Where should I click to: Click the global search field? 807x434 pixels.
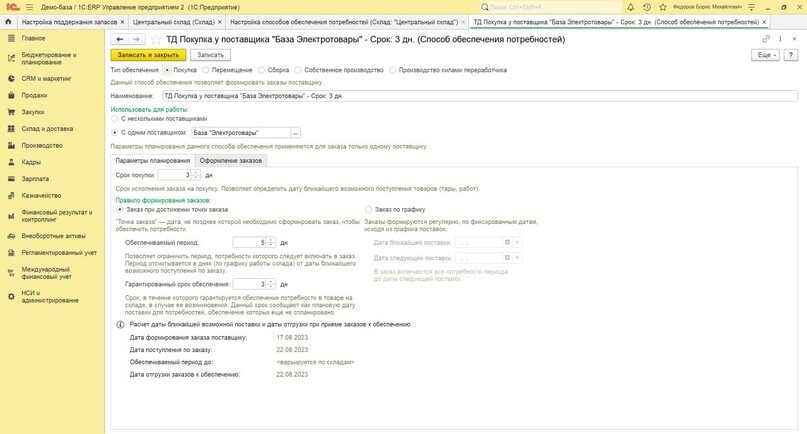click(x=550, y=7)
